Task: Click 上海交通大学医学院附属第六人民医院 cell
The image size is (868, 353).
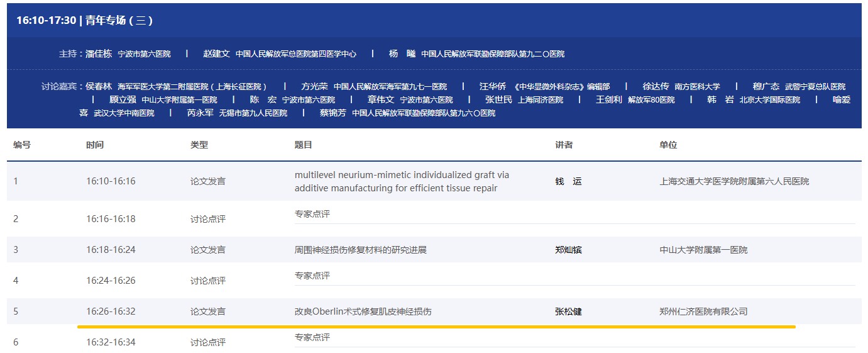Action: pos(734,181)
